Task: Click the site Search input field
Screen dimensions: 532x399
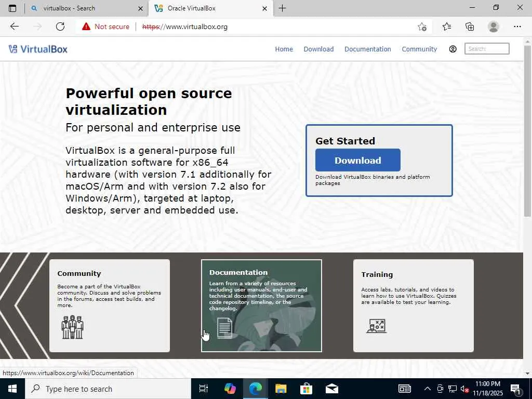Action: pyautogui.click(x=487, y=49)
